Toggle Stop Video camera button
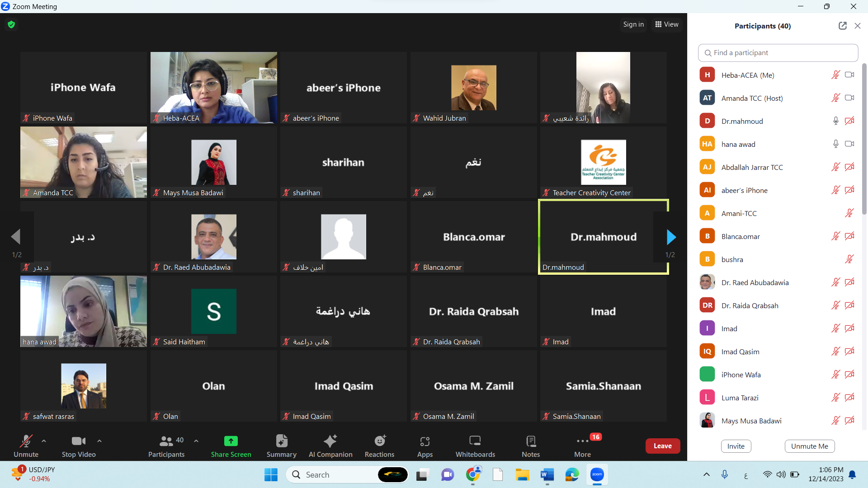The width and height of the screenshot is (868, 488). pyautogui.click(x=78, y=441)
